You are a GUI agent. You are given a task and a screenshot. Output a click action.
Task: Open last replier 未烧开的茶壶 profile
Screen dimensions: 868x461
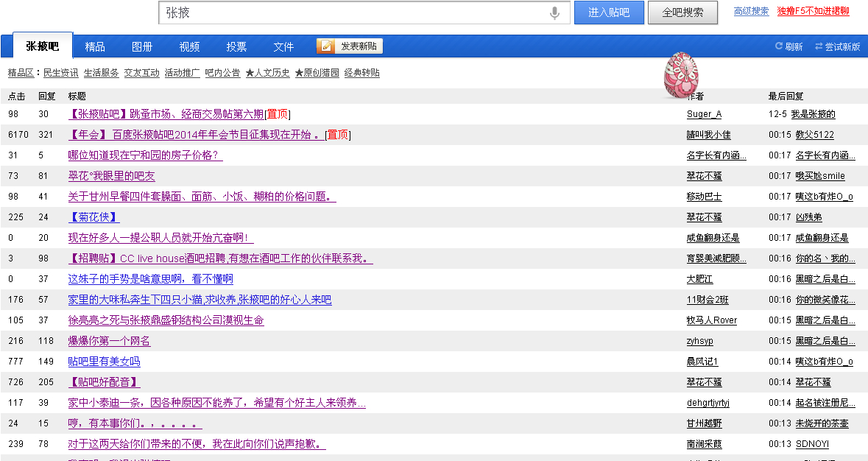(x=822, y=423)
